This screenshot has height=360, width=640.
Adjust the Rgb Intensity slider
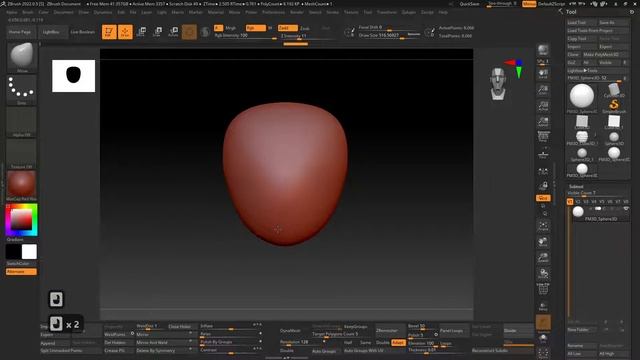pyautogui.click(x=246, y=36)
